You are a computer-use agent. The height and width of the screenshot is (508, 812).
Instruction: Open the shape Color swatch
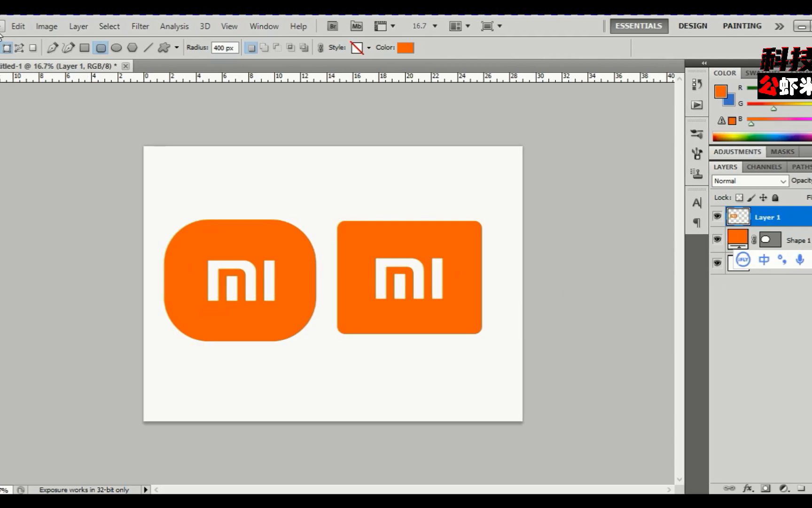(x=405, y=48)
